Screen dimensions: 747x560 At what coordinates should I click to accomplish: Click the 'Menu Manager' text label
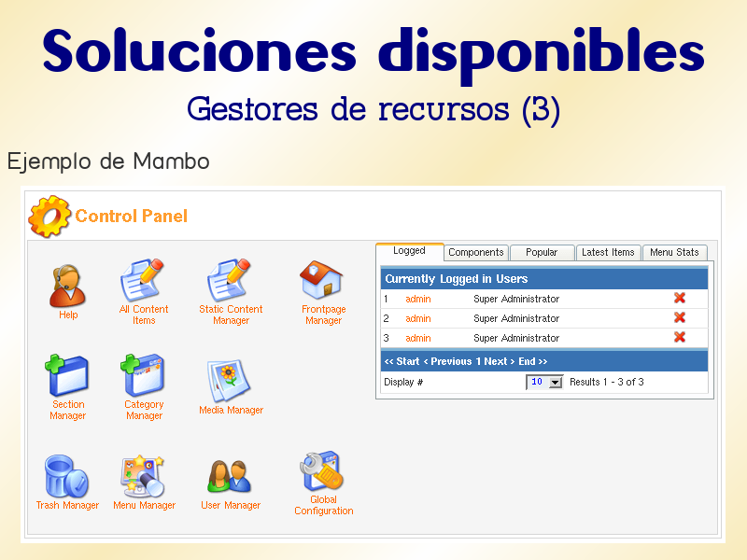coord(145,505)
